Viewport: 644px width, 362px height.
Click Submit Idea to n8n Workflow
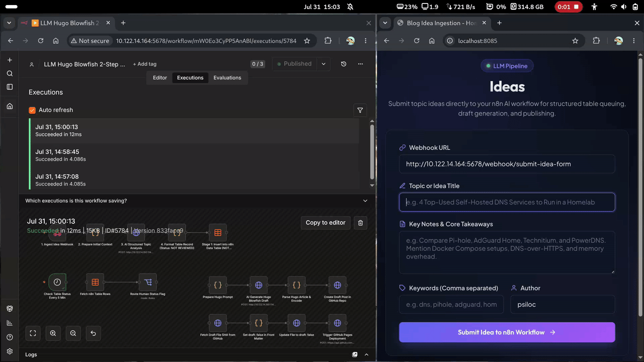click(x=507, y=332)
